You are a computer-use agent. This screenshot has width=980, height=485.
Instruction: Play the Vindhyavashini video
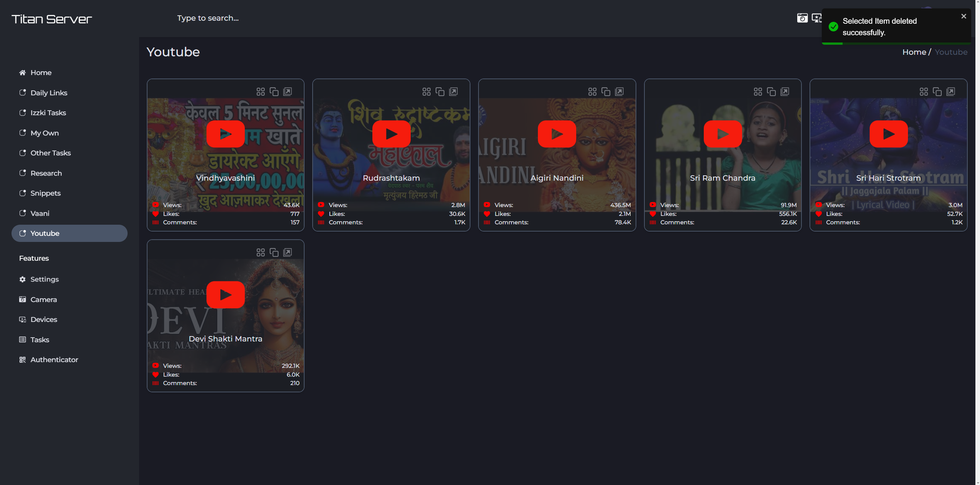tap(226, 134)
